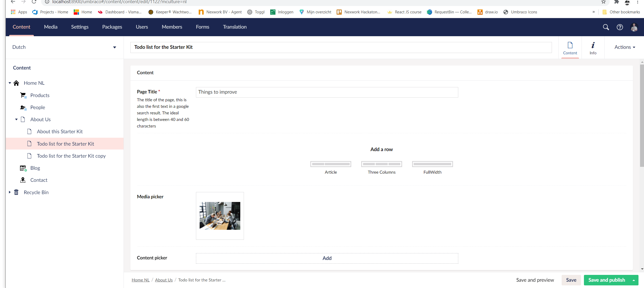The height and width of the screenshot is (288, 644).
Task: Click the Recycle Bin trash icon
Action: (16, 192)
